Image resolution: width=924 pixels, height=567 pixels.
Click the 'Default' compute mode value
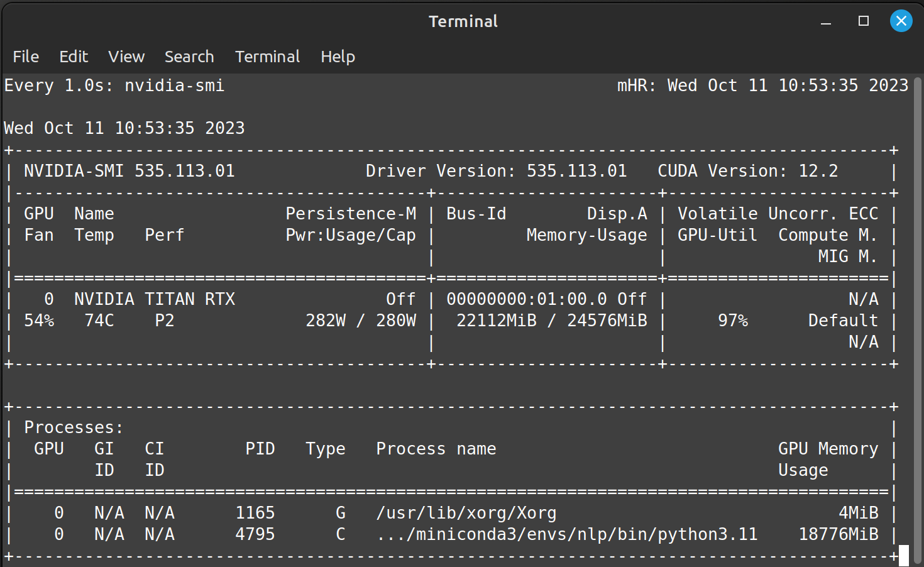(x=844, y=321)
